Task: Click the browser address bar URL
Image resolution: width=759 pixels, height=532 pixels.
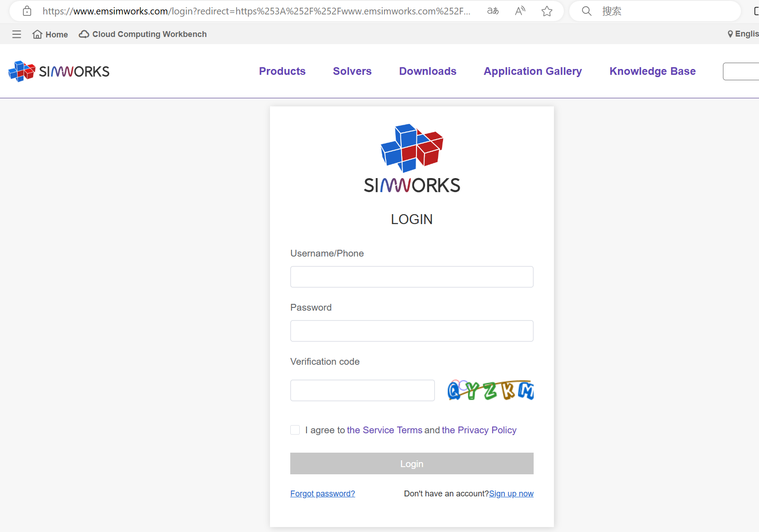Action: coord(256,11)
